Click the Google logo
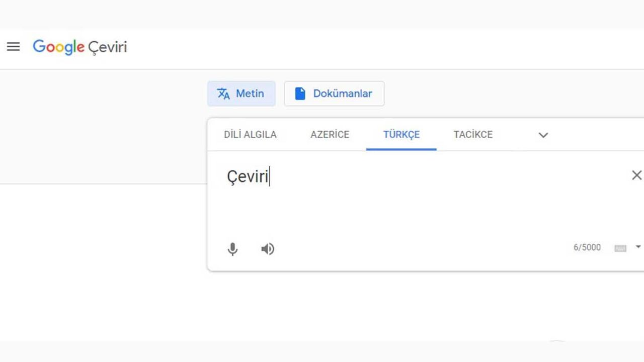Image resolution: width=644 pixels, height=362 pixels. coord(58,47)
